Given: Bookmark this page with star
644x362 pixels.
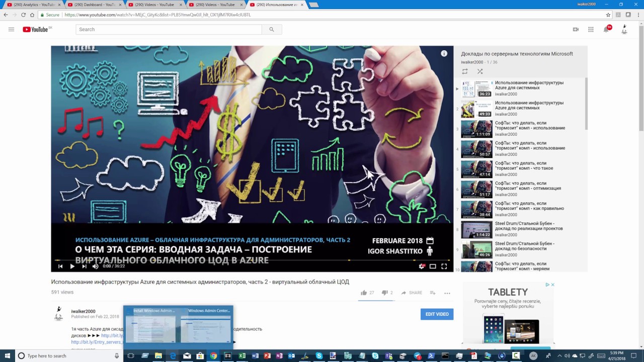Looking at the screenshot, I should point(608,15).
